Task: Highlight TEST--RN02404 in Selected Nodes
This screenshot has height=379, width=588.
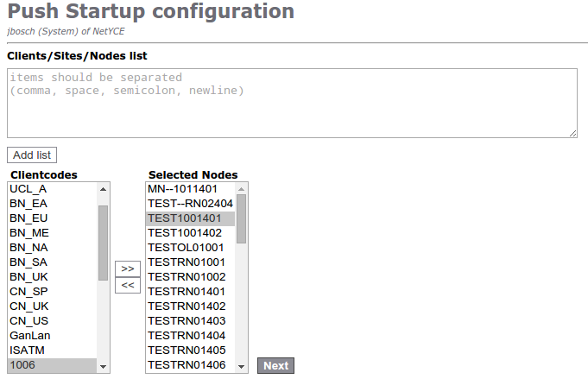Action: click(x=190, y=204)
